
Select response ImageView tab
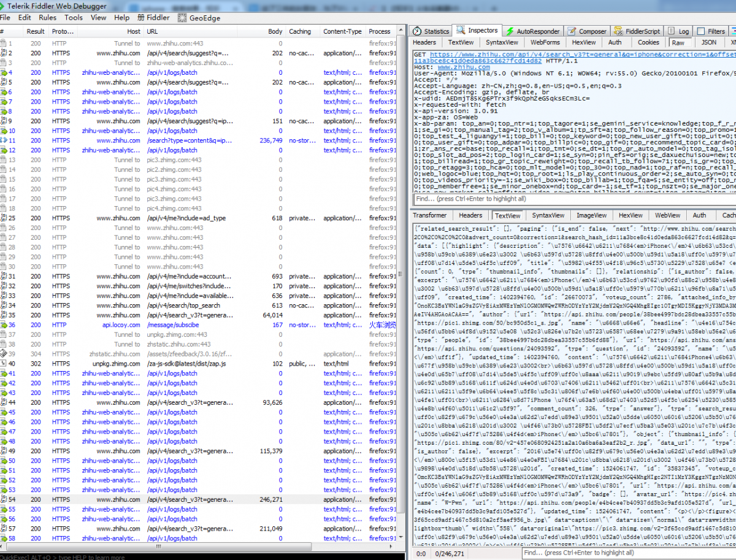(x=591, y=215)
